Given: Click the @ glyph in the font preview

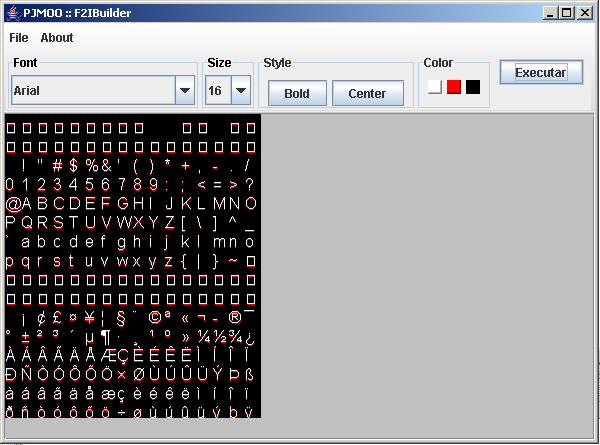Looking at the screenshot, I should (x=13, y=203).
